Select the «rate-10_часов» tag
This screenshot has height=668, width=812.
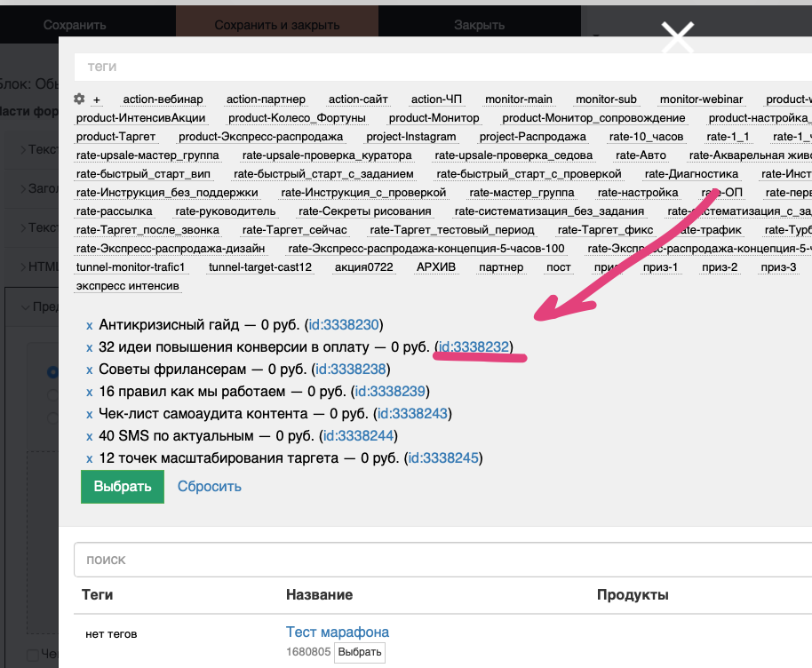(646, 137)
